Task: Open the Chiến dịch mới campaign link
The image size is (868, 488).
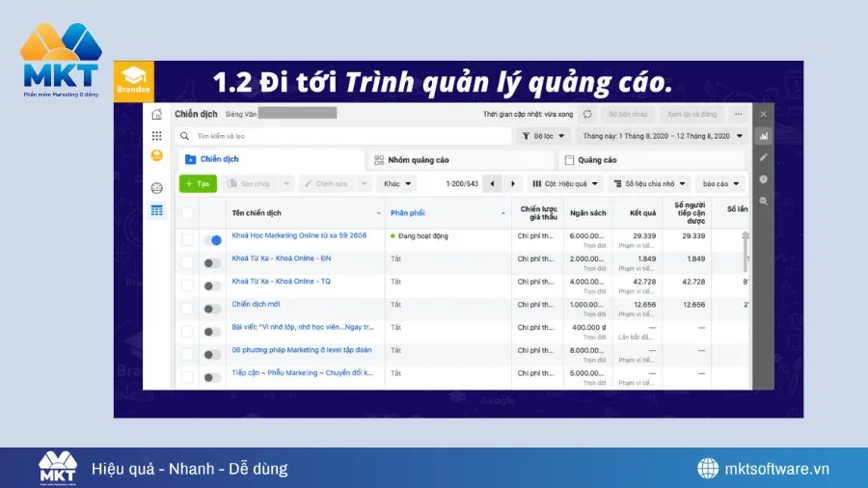Action: click(x=256, y=305)
